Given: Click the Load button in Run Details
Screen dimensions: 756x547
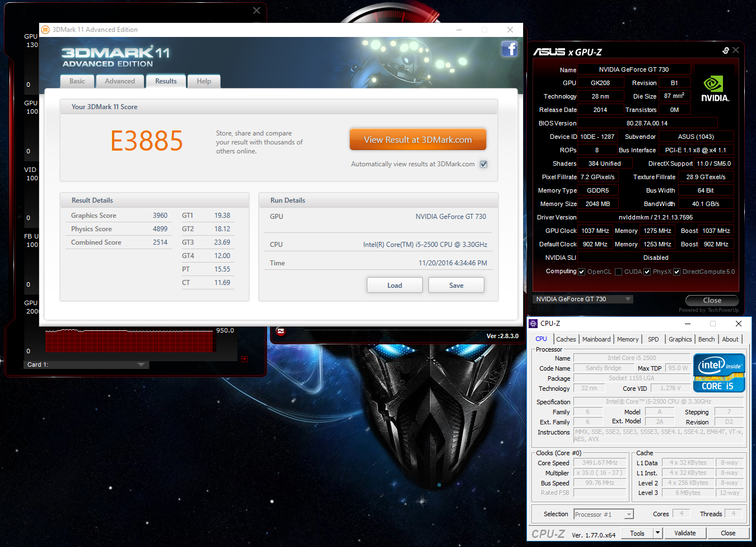Looking at the screenshot, I should (x=395, y=286).
